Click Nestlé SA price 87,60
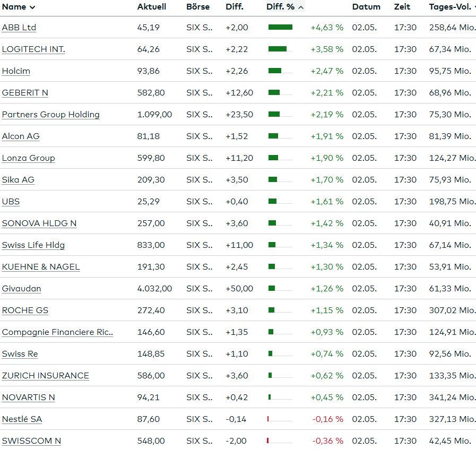This screenshot has height=449, width=476. tap(148, 419)
